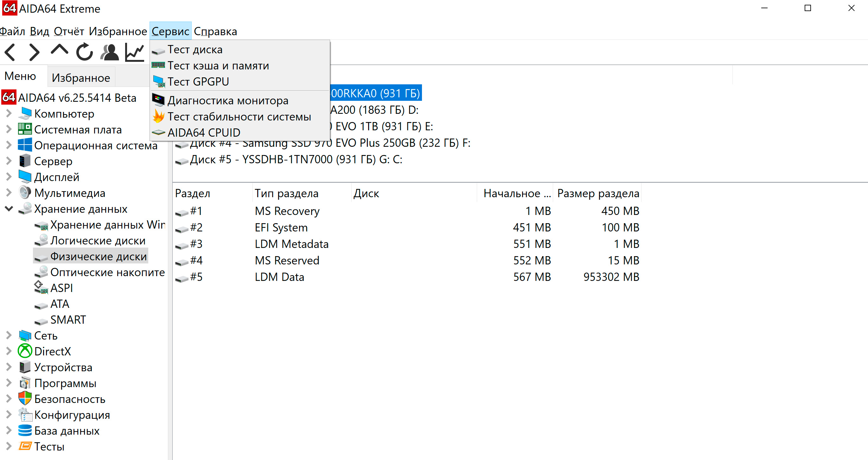Expand the Мультимедиа tree node
The image size is (868, 460).
(x=9, y=193)
